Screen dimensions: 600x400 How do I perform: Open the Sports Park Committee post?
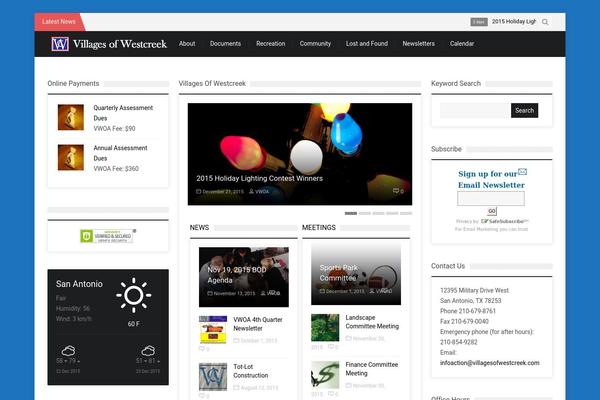pos(339,273)
